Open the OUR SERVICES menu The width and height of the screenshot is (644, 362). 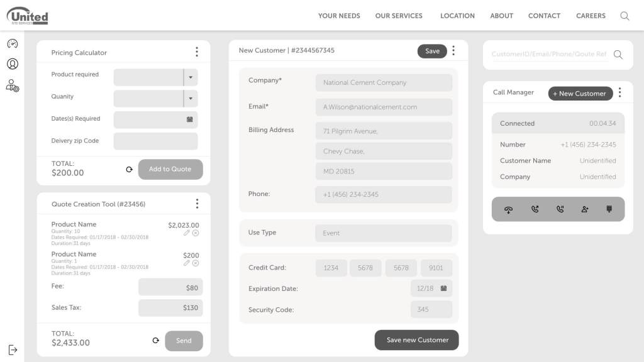(399, 16)
